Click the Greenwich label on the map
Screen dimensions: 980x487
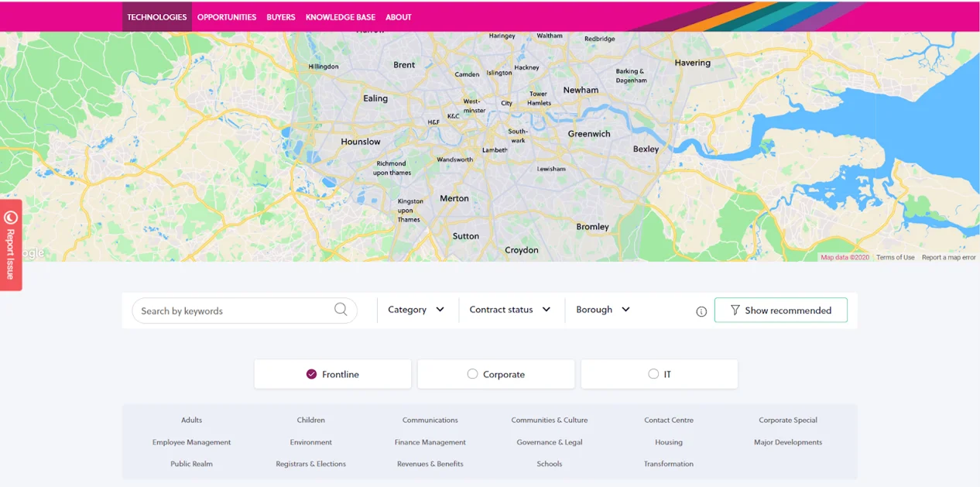click(x=589, y=134)
